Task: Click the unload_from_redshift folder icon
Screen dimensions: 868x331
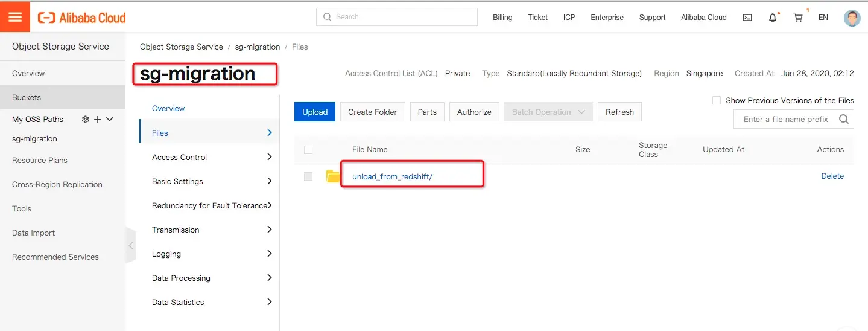Action: click(333, 176)
